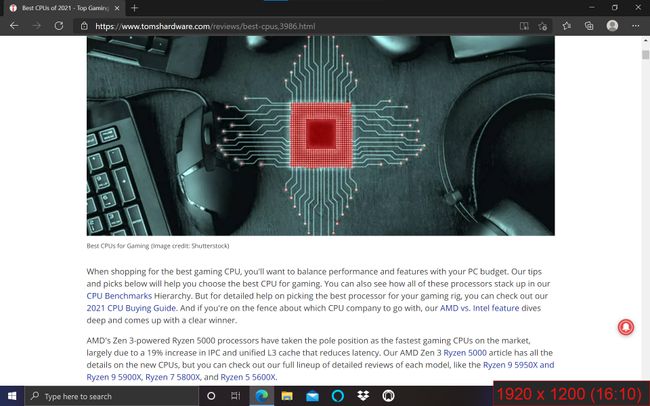Click the address bar URL
The image size is (650, 406).
coord(205,26)
